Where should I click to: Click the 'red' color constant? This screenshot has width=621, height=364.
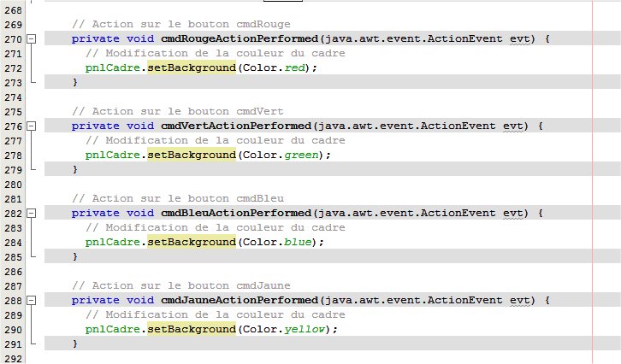click(x=294, y=68)
